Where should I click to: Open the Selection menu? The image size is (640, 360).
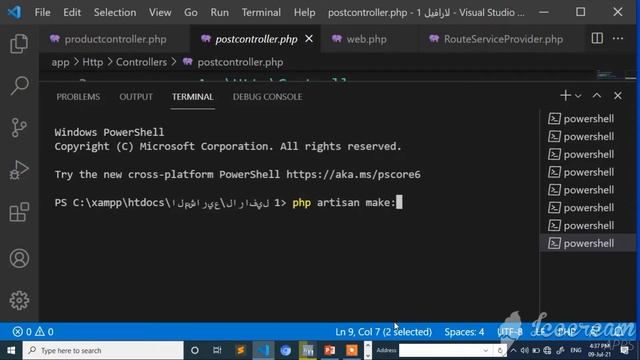point(115,12)
